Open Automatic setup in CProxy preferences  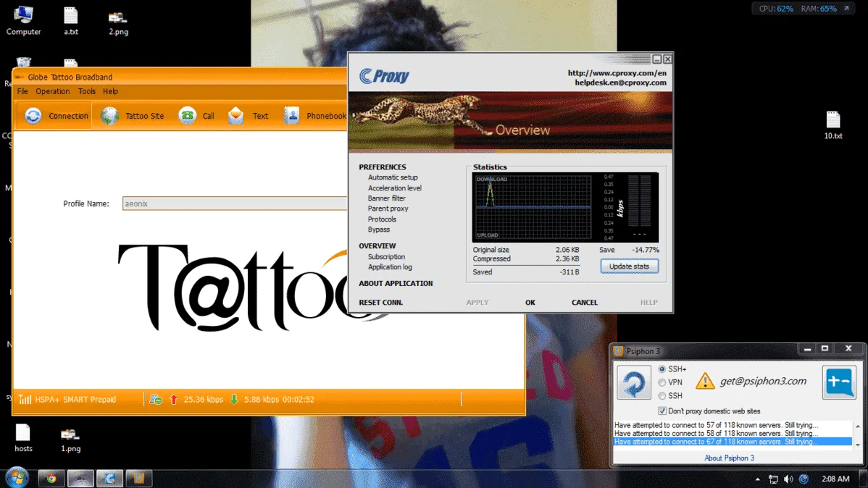393,177
